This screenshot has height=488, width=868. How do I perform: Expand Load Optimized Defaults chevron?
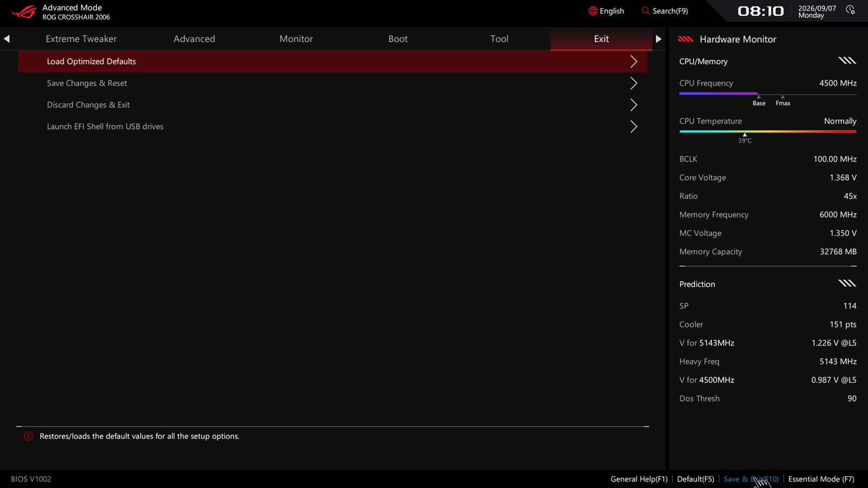pos(634,61)
